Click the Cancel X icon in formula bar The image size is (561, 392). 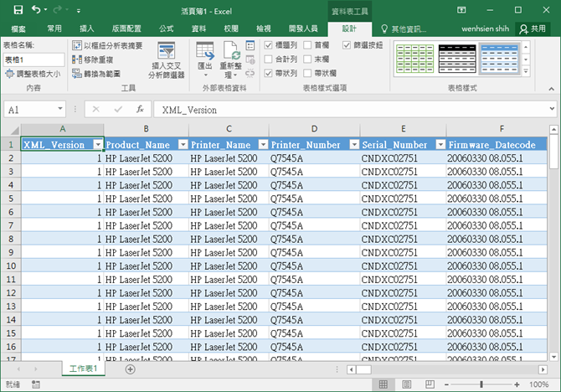[x=96, y=109]
